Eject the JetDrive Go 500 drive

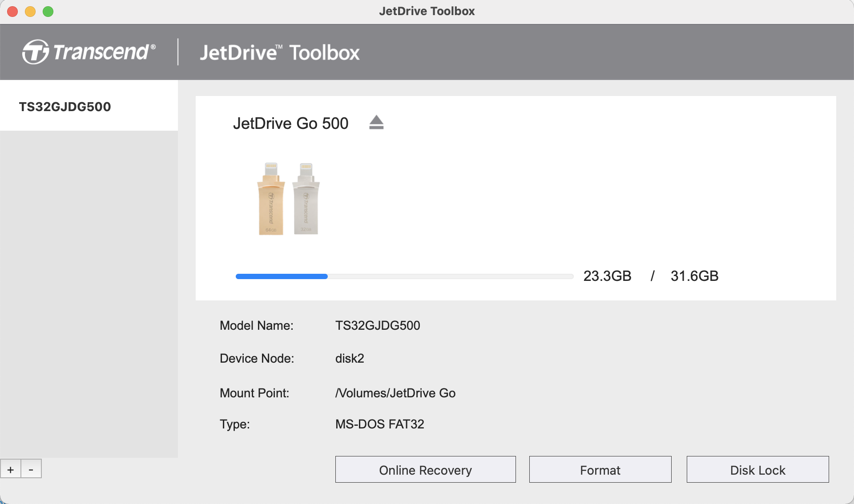376,122
